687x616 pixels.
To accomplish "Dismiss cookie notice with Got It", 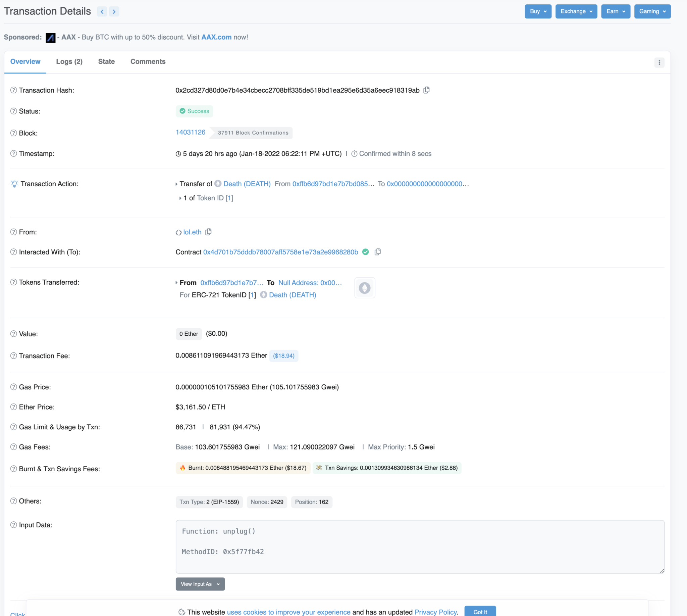I will [x=480, y=612].
